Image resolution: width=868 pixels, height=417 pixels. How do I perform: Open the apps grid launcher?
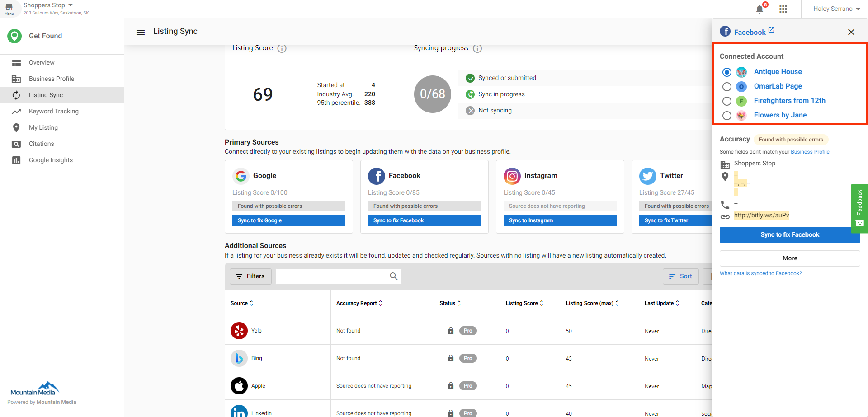click(x=783, y=9)
